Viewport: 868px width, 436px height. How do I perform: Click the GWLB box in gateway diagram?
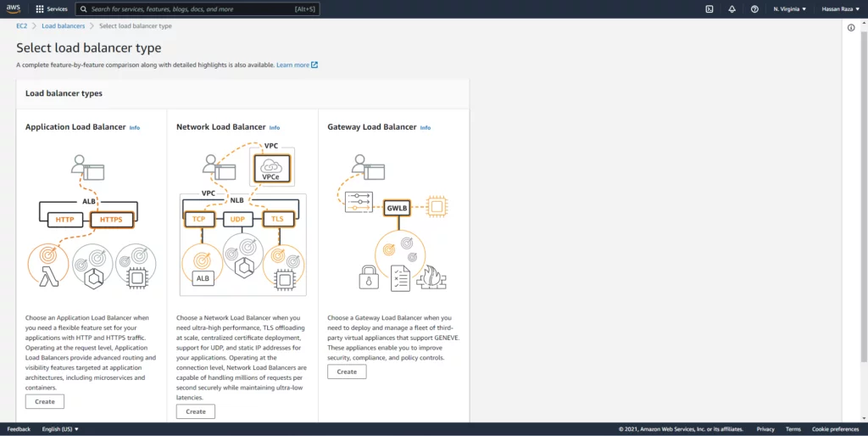pos(397,209)
